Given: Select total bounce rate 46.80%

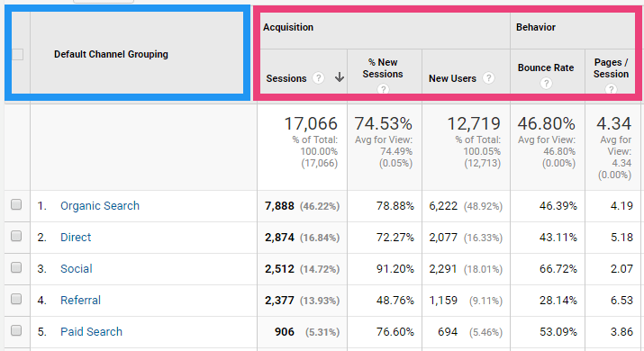Looking at the screenshot, I should click(546, 123).
